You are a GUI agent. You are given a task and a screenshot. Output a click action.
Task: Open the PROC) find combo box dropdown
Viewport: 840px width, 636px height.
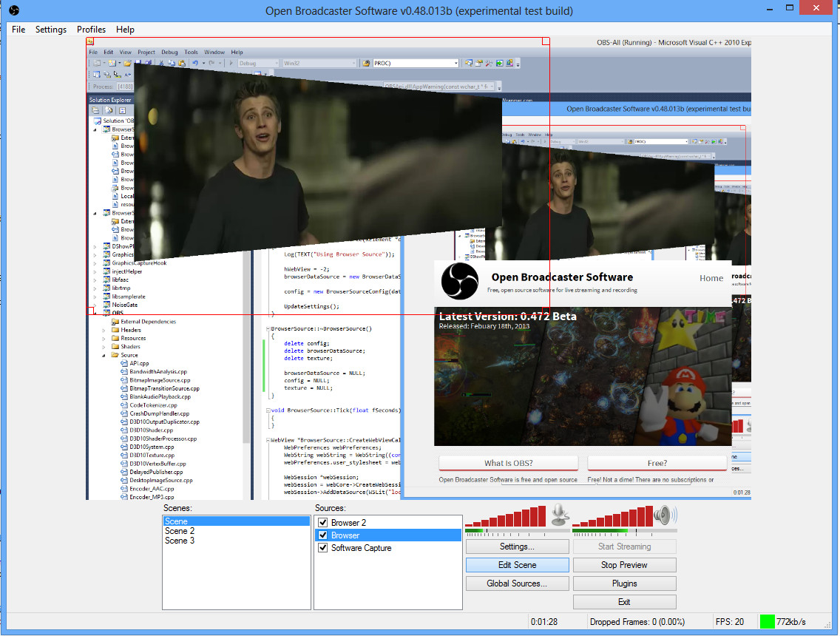456,63
